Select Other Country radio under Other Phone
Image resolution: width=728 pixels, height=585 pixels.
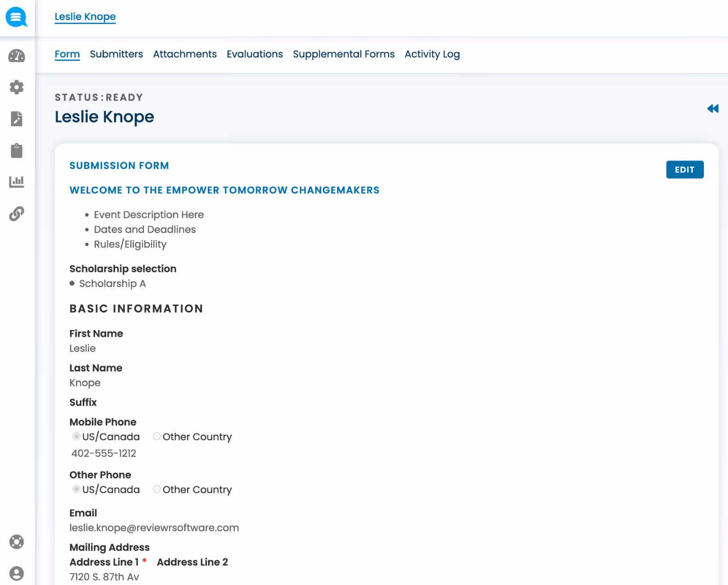157,489
